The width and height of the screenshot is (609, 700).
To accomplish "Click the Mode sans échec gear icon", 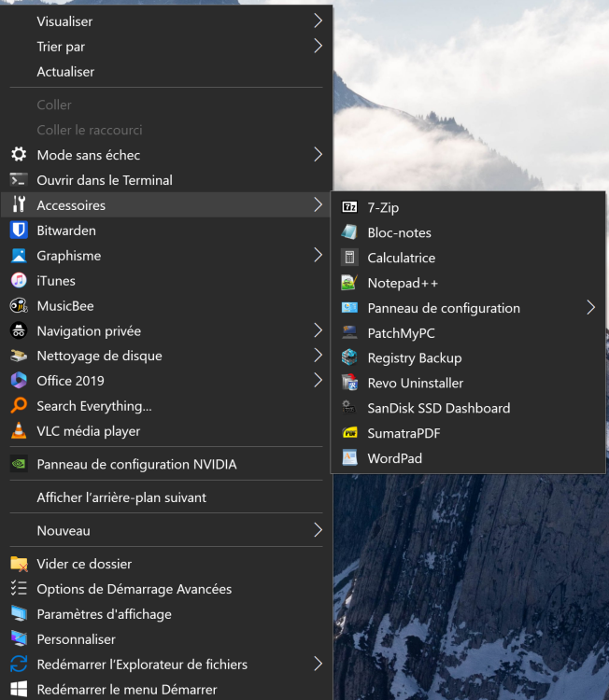I will [x=19, y=154].
